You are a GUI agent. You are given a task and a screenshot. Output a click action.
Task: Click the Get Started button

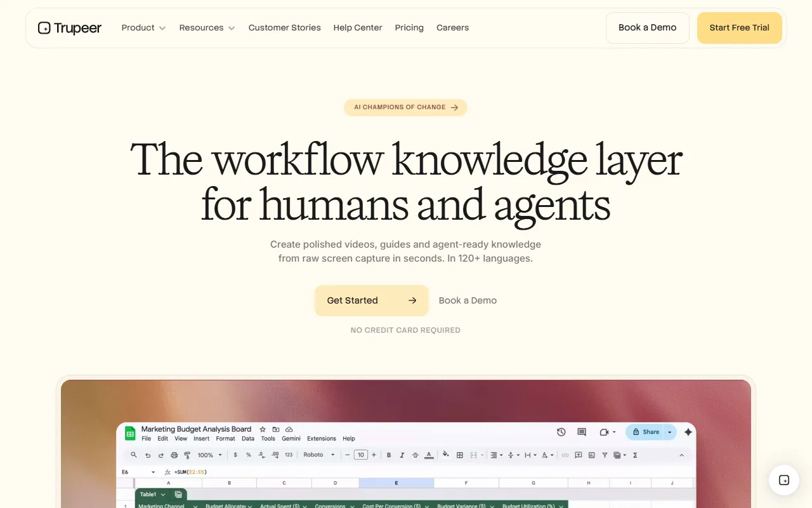pos(372,300)
